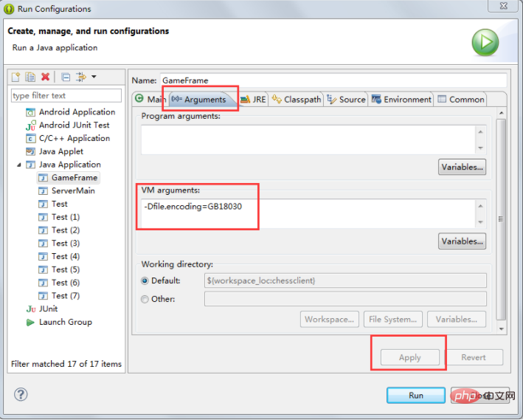The width and height of the screenshot is (523, 420).
Task: Switch to the Classpath tab
Action: click(297, 100)
